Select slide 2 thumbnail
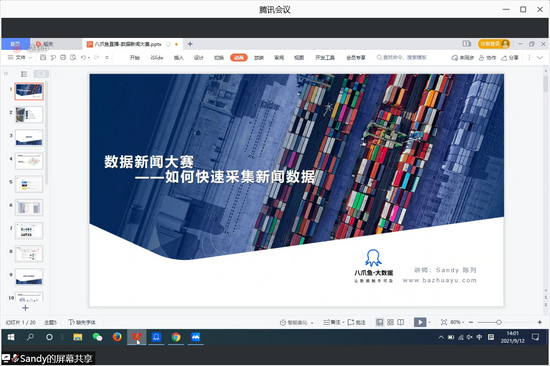This screenshot has width=550, height=366. click(x=29, y=115)
